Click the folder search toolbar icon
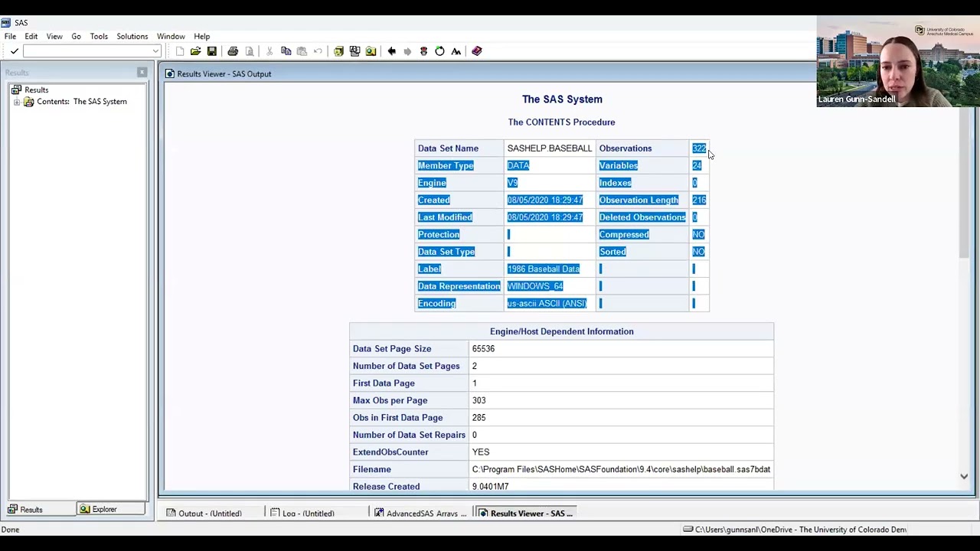This screenshot has height=551, width=980. pos(371,51)
